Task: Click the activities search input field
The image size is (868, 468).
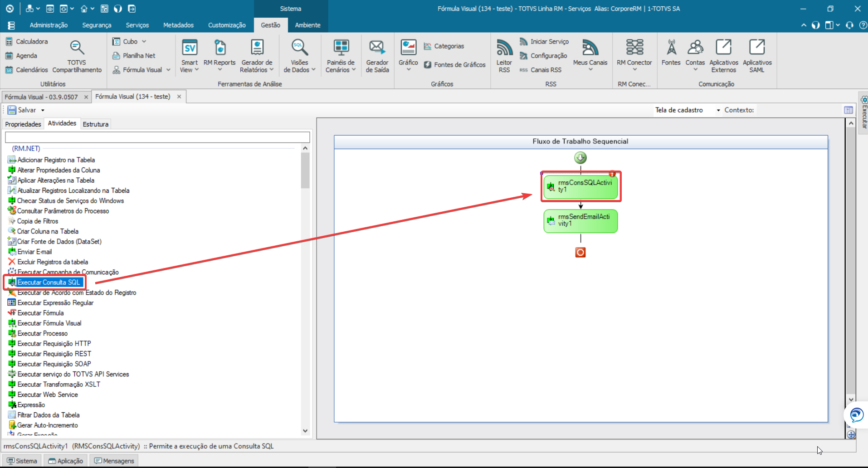Action: tap(157, 137)
